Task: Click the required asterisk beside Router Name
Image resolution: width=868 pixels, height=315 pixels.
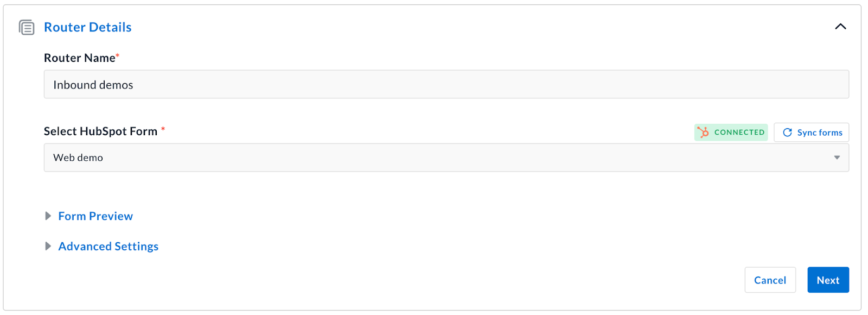Action: click(118, 54)
